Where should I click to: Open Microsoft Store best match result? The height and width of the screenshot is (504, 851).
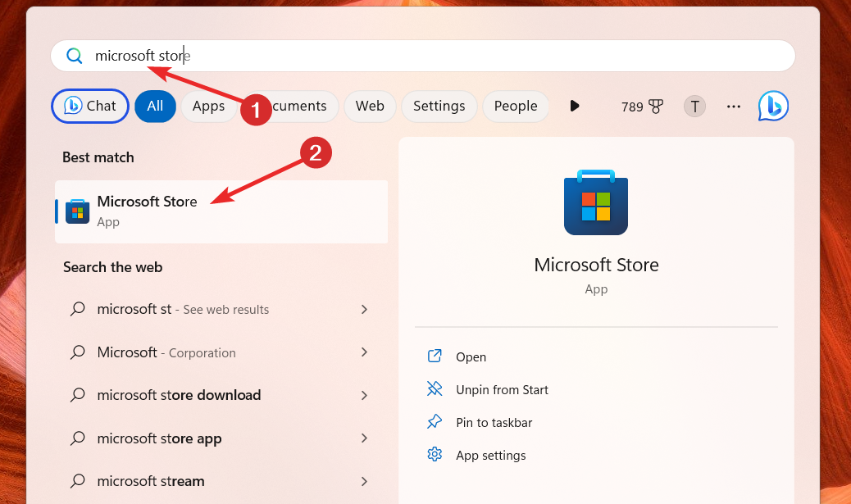coord(221,211)
